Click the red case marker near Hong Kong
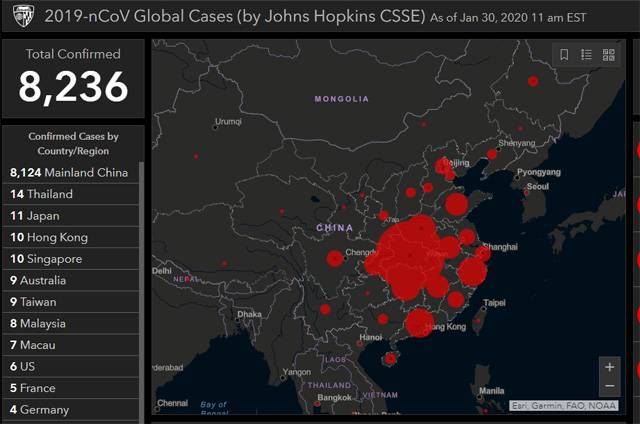 [420, 323]
